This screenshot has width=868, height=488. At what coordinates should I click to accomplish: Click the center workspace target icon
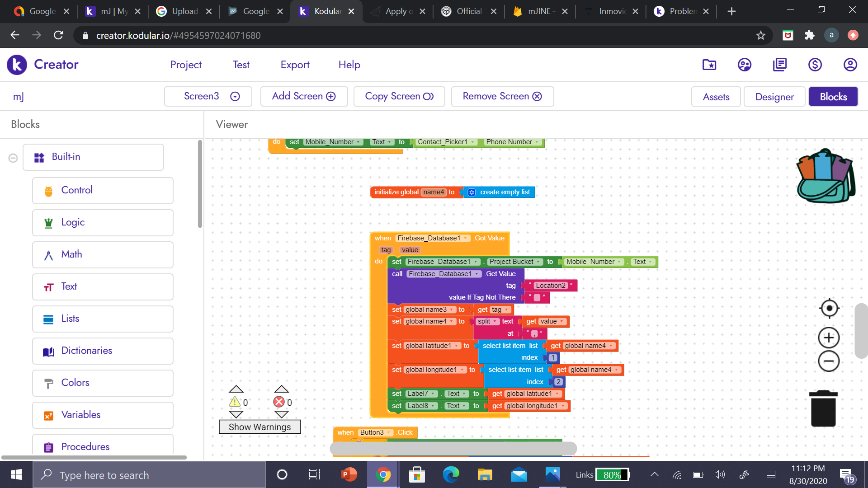(x=829, y=309)
